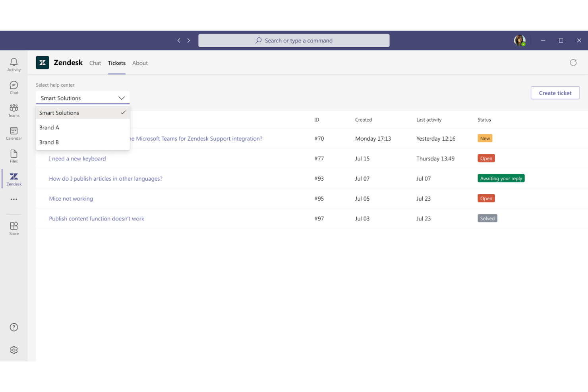Image resolution: width=588 pixels, height=392 pixels.
Task: Refresh the Zendesk tab
Action: click(573, 62)
